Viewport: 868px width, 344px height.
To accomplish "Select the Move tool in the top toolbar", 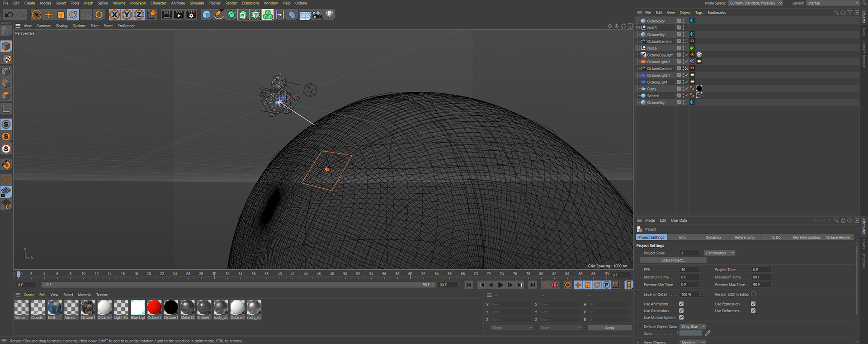I will click(x=49, y=15).
